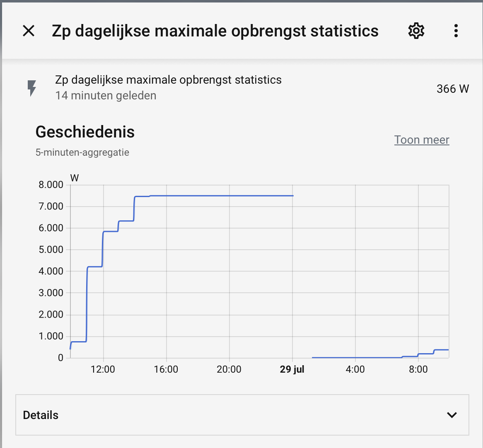483x448 pixels.
Task: Open the Details panel header
Action: click(242, 415)
